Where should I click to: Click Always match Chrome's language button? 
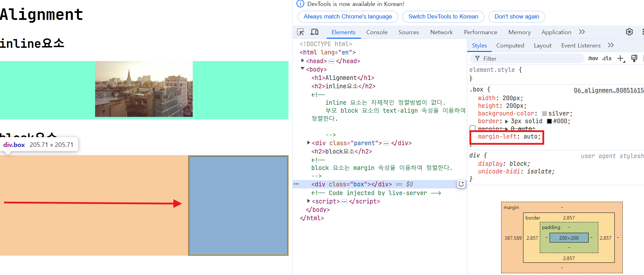(348, 16)
